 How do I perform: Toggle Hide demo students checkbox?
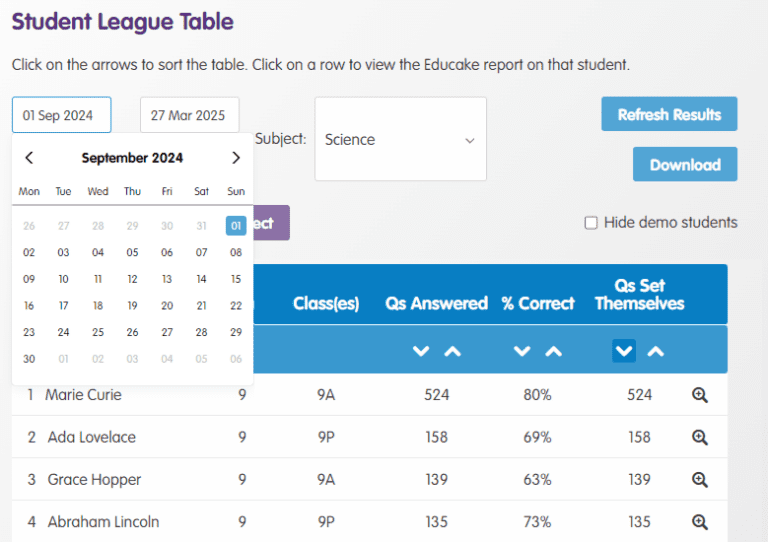pos(591,223)
